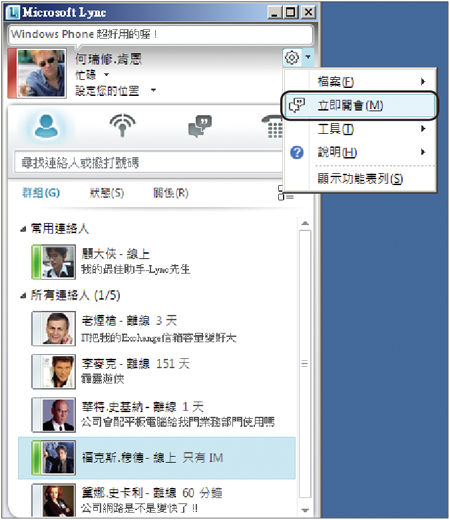Open the Conversations speech bubble icon
The height and width of the screenshot is (520, 450).
point(200,126)
